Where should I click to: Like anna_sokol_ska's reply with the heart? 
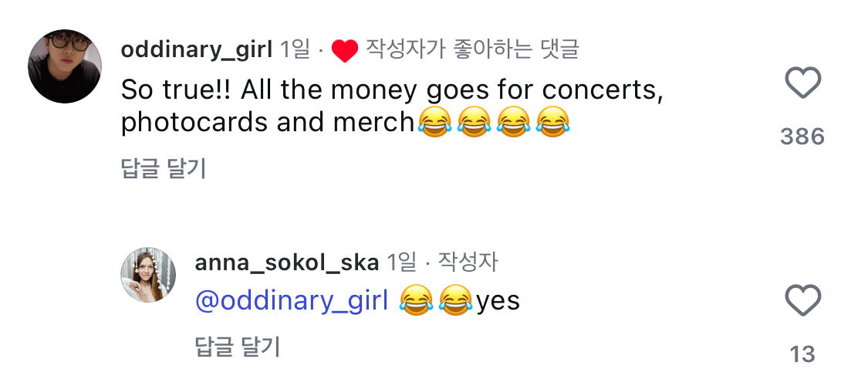click(x=802, y=300)
